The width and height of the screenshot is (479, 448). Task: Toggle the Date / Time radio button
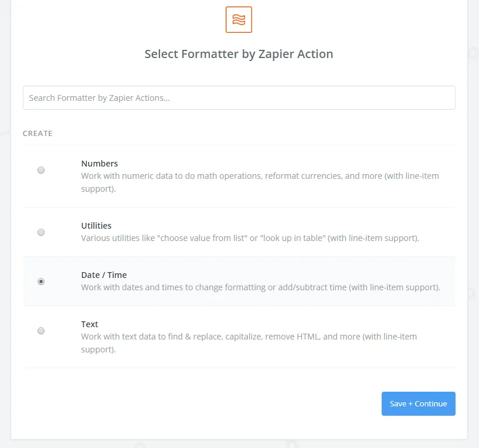[x=41, y=281]
